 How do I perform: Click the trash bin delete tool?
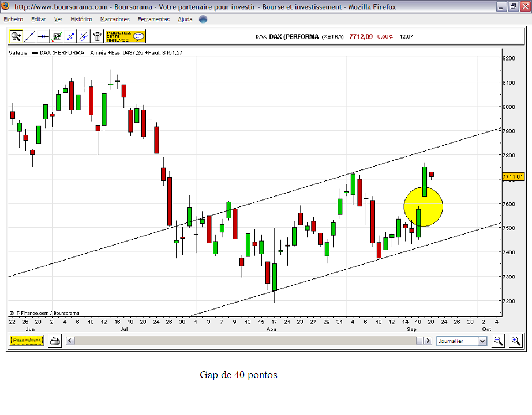[98, 36]
